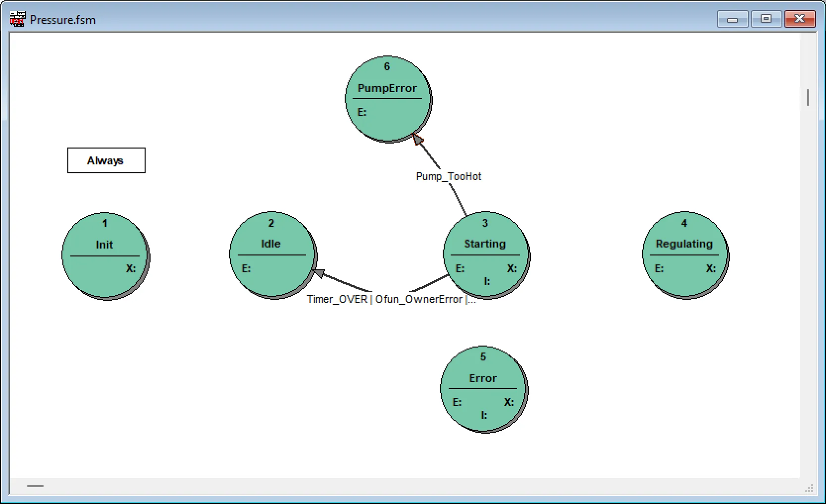Click the I: input action on Error state

point(484,415)
